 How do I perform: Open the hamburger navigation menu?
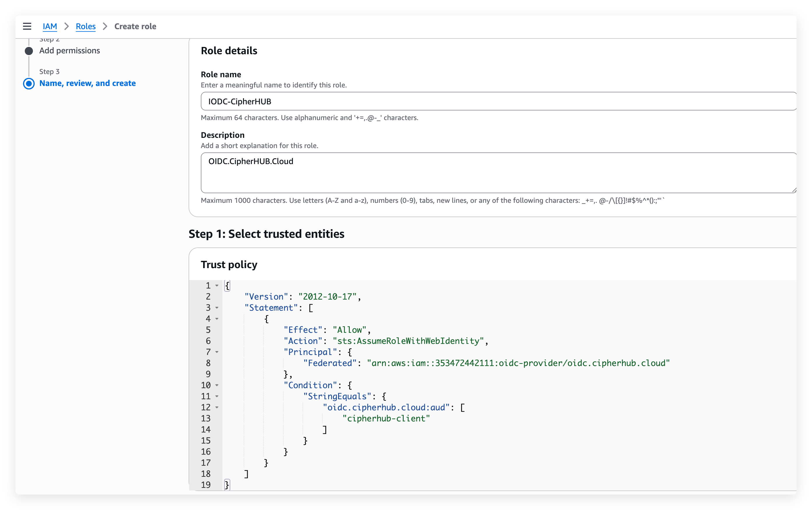[x=27, y=26]
